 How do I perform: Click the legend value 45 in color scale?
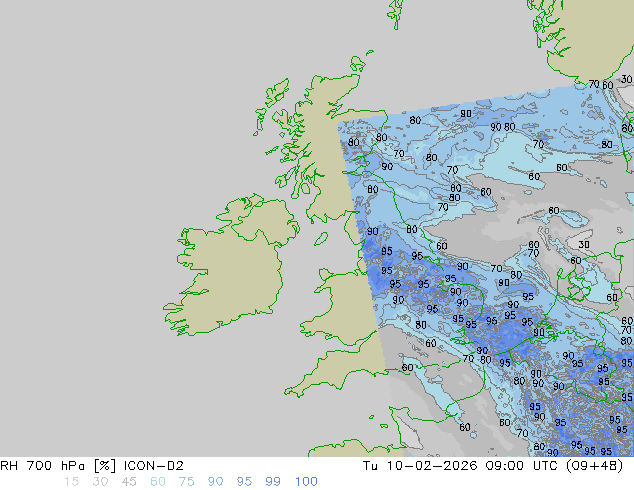pos(129,482)
